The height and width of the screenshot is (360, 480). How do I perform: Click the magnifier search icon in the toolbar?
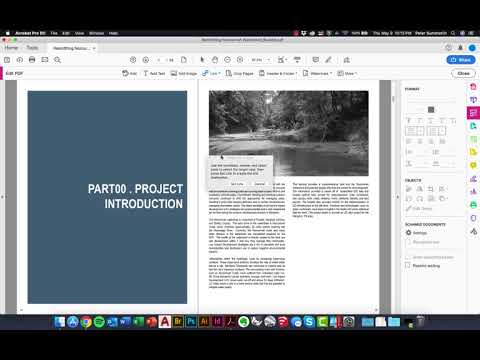pyautogui.click(x=57, y=60)
